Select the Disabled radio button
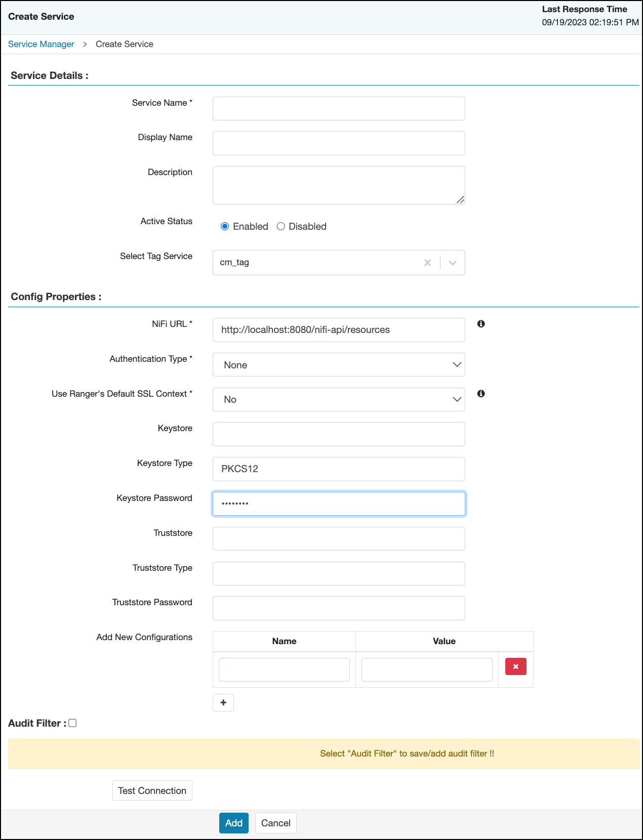643x840 pixels. pyautogui.click(x=281, y=226)
